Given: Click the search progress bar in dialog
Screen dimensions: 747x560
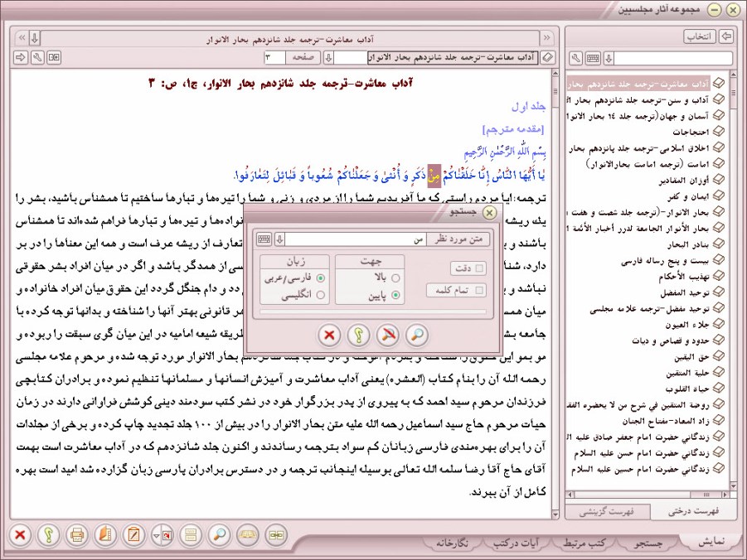Looking at the screenshot, I should pos(372,311).
